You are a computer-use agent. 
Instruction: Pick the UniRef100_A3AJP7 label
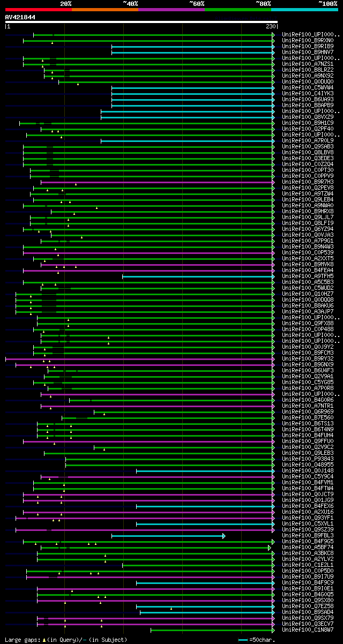(308, 311)
